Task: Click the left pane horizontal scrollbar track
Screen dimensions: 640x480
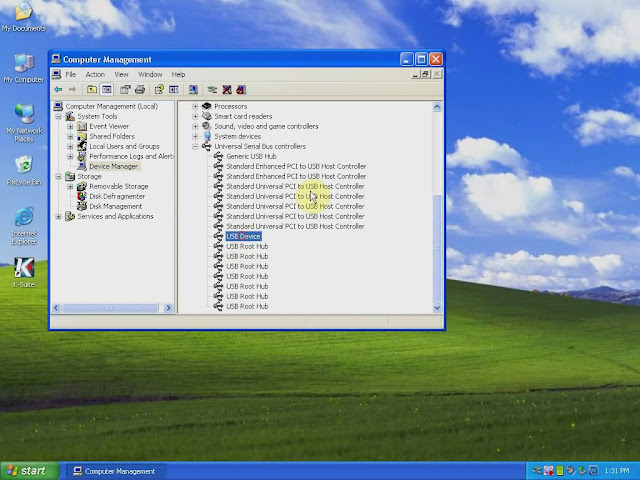Action: point(110,308)
